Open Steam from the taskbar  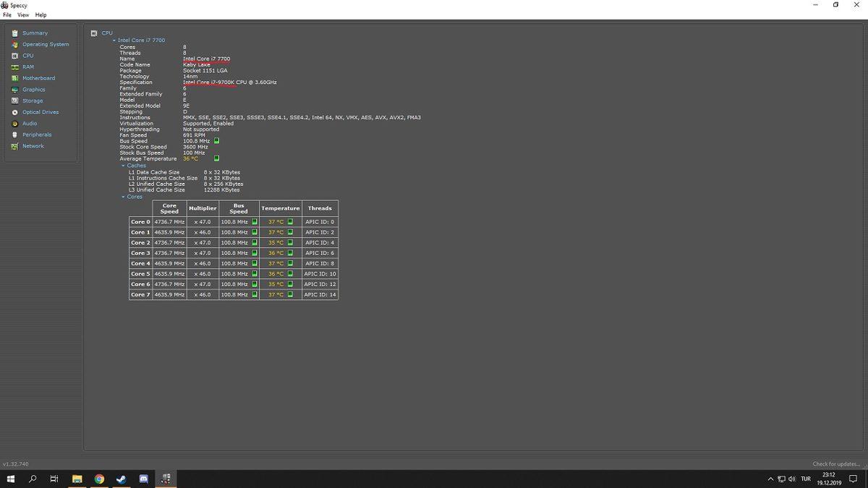[121, 479]
